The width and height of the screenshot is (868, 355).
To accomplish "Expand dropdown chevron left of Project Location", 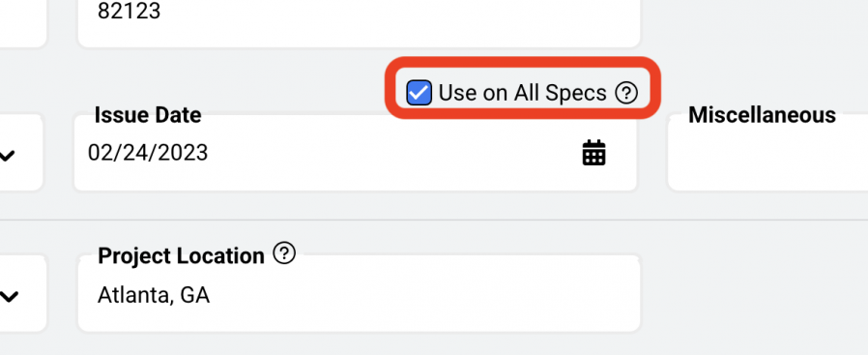I will [9, 297].
